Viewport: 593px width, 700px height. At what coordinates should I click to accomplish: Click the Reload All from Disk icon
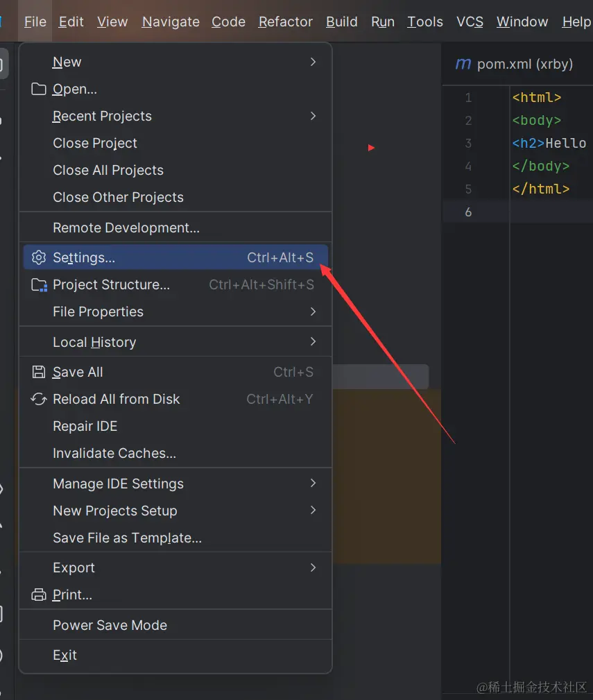click(x=39, y=399)
